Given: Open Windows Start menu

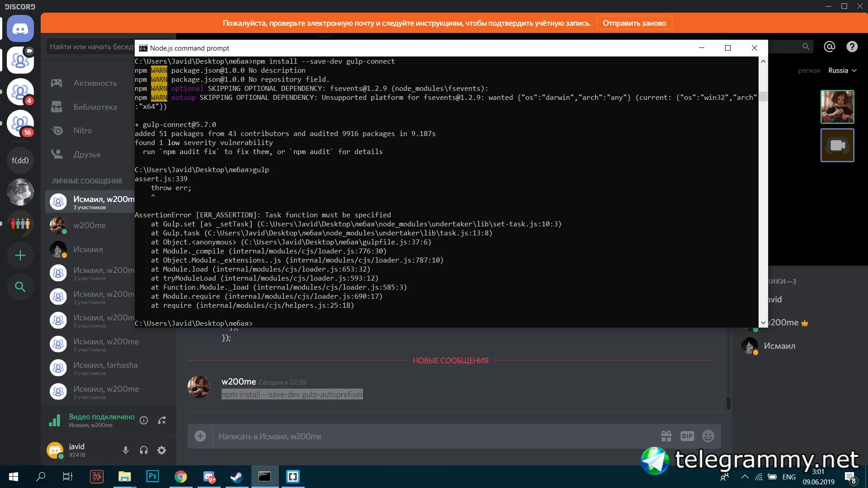Looking at the screenshot, I should coord(14,477).
